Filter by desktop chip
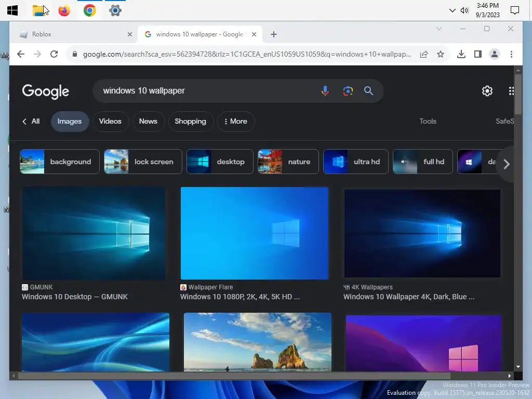This screenshot has height=399, width=532. pyautogui.click(x=220, y=162)
